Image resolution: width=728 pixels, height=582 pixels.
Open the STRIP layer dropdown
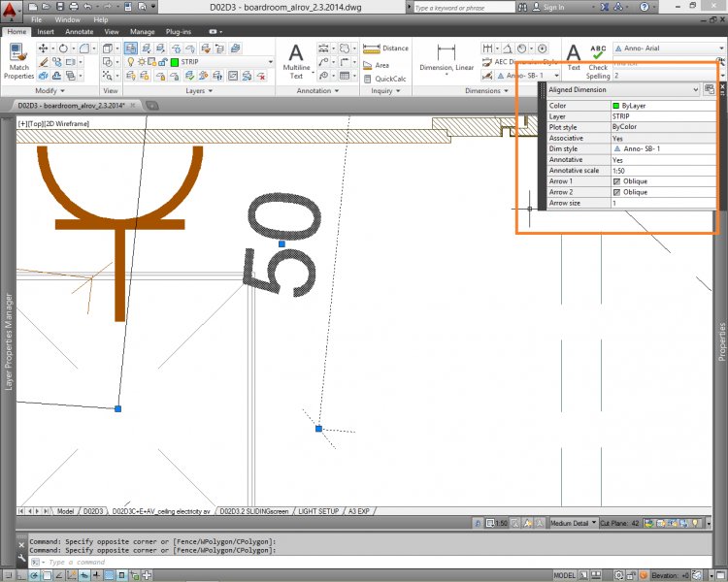coord(221,61)
